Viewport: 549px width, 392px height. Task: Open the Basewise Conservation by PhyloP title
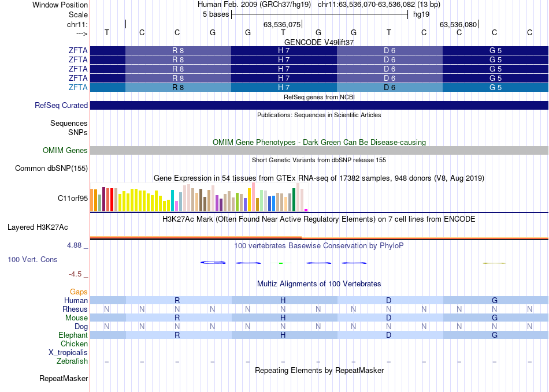pyautogui.click(x=319, y=246)
